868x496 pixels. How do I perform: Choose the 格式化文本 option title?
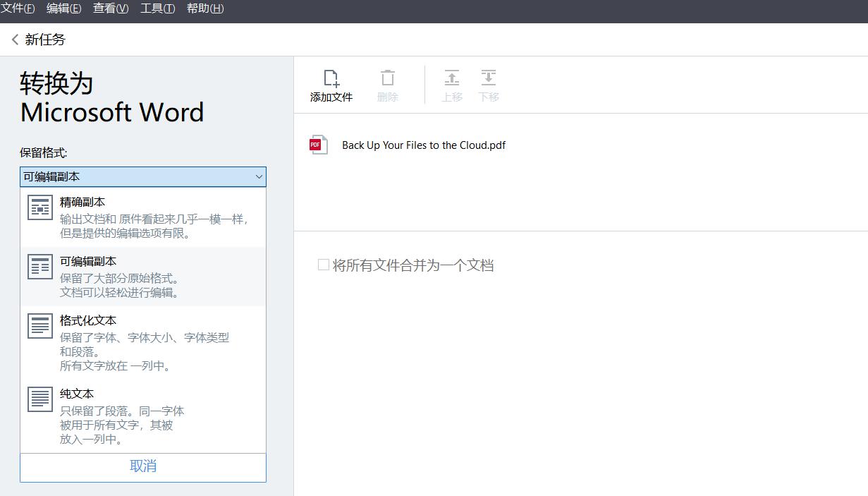click(x=88, y=320)
